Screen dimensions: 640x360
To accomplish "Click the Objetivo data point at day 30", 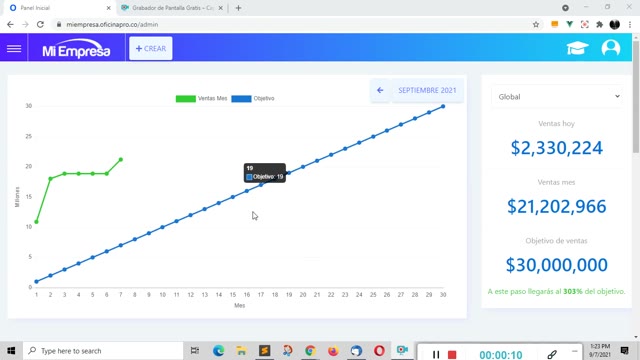I will coord(443,107).
